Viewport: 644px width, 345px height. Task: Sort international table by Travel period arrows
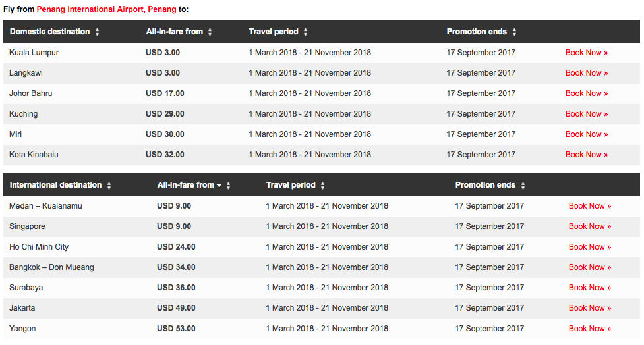click(323, 185)
